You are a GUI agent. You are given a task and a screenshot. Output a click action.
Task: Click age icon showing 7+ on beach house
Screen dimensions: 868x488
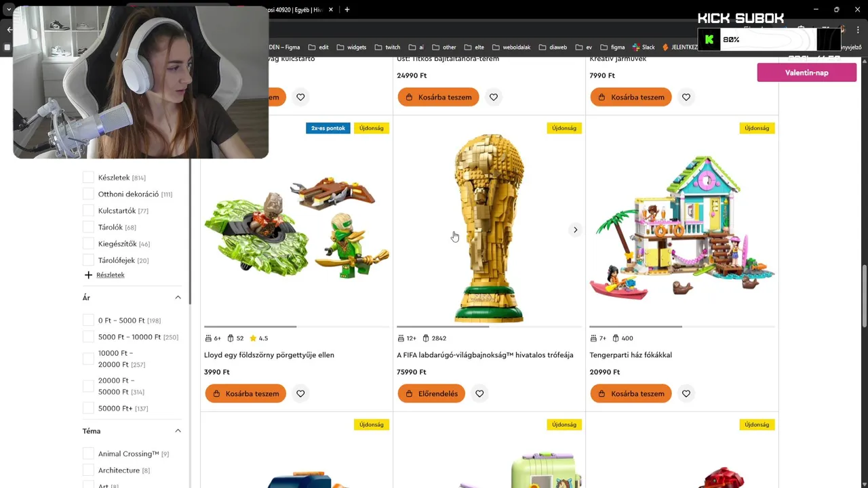tap(593, 338)
